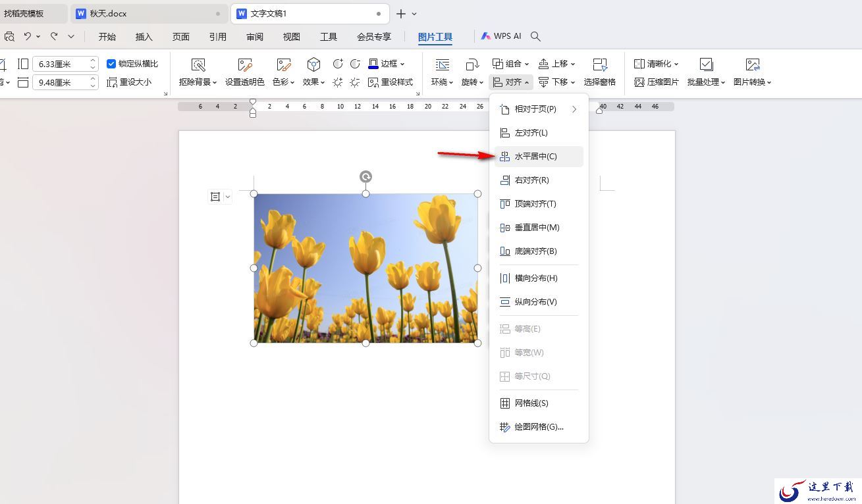Select the 设置透明色 transparent color tool
The height and width of the screenshot is (504, 862).
tap(245, 64)
